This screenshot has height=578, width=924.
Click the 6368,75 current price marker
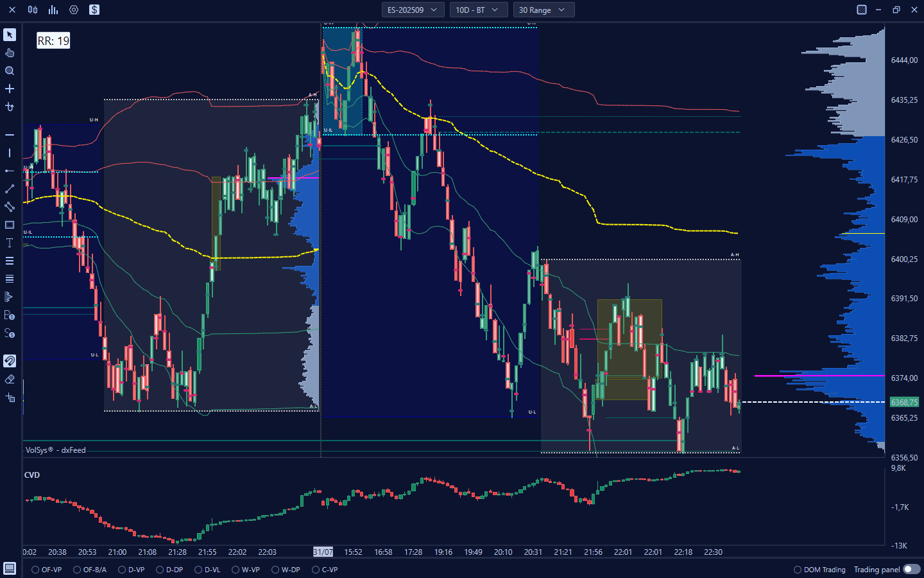[x=904, y=402]
